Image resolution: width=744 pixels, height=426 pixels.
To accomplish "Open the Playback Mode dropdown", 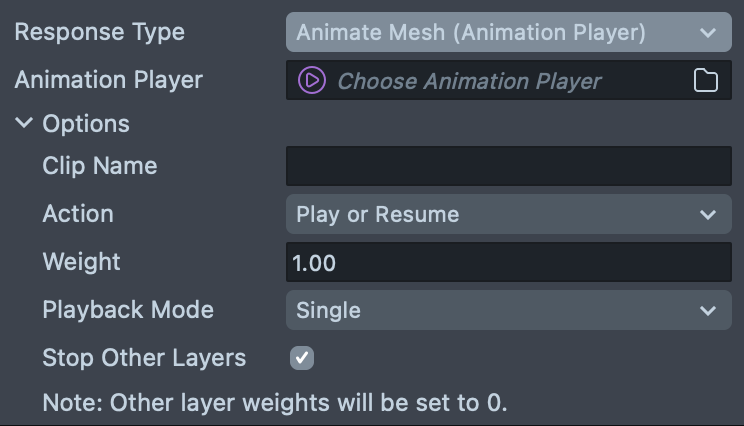I will point(507,310).
